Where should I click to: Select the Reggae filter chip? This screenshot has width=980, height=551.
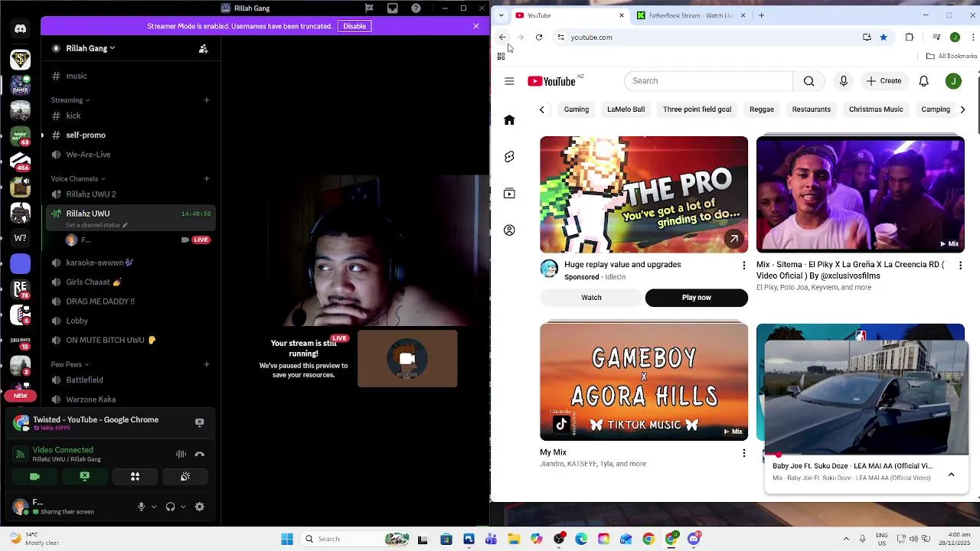pyautogui.click(x=762, y=109)
